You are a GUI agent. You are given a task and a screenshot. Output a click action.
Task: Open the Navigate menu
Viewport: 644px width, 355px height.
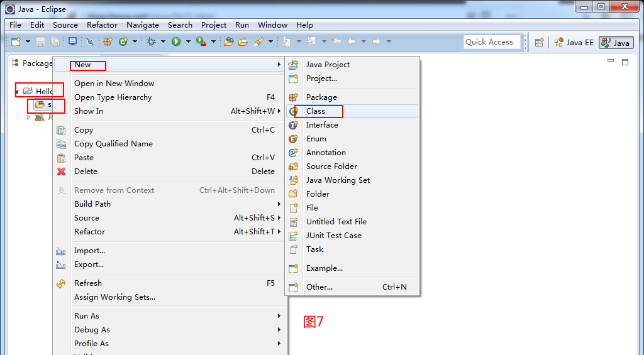pos(143,25)
